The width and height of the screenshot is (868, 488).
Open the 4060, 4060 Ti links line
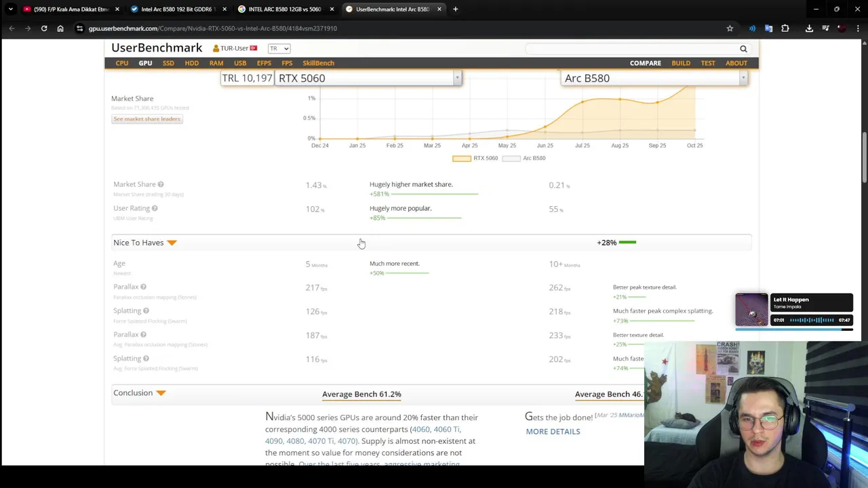tap(435, 429)
